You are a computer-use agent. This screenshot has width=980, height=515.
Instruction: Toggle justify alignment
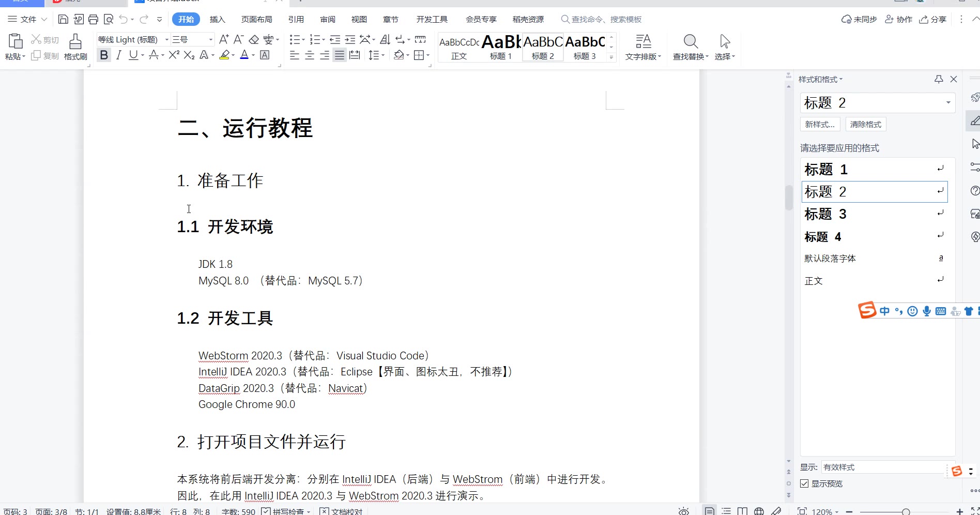(340, 55)
